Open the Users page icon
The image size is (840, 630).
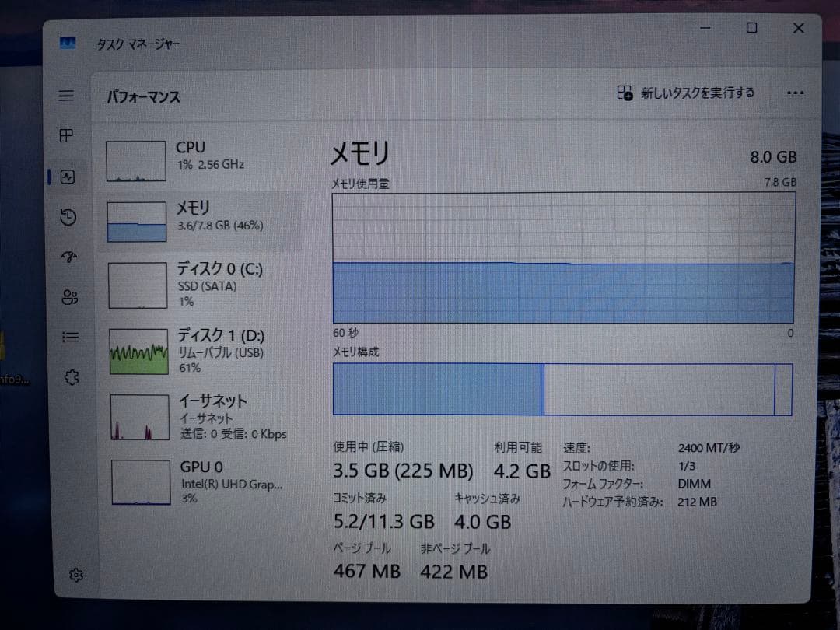point(68,296)
